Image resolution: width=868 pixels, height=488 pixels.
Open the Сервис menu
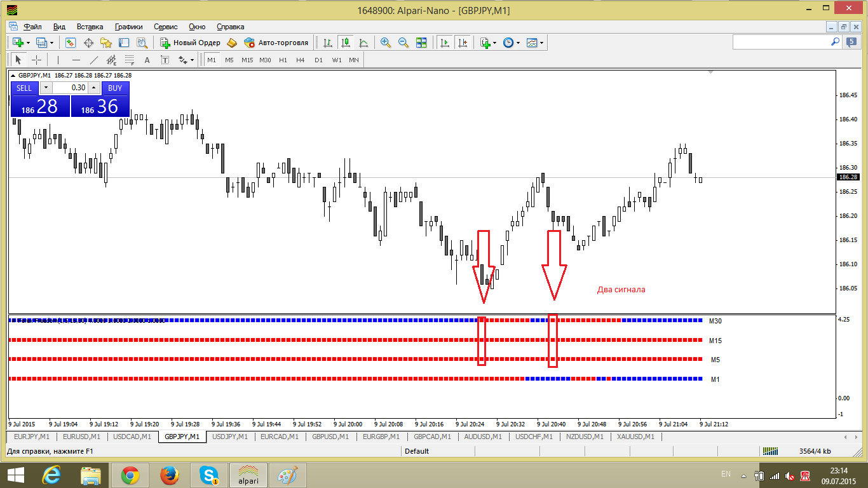tap(165, 27)
